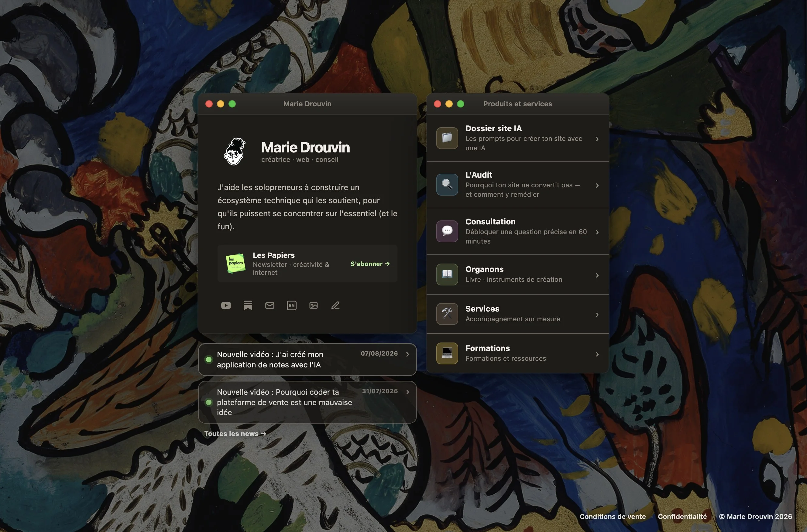Open the YouTube channel icon

click(x=226, y=305)
